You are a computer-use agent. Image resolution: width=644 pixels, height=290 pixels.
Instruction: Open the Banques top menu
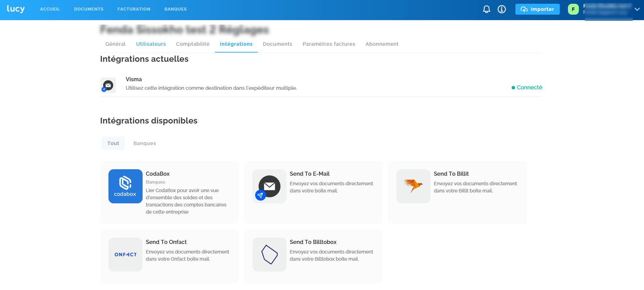(x=175, y=9)
